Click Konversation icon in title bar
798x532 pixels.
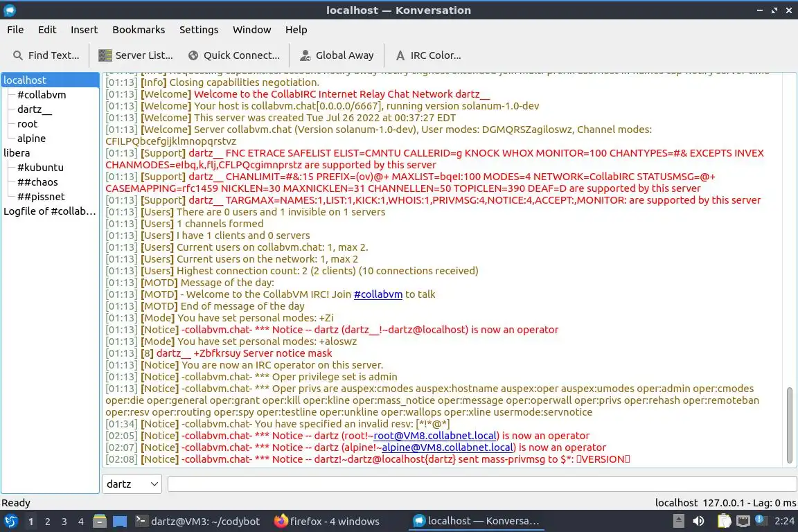click(x=10, y=10)
